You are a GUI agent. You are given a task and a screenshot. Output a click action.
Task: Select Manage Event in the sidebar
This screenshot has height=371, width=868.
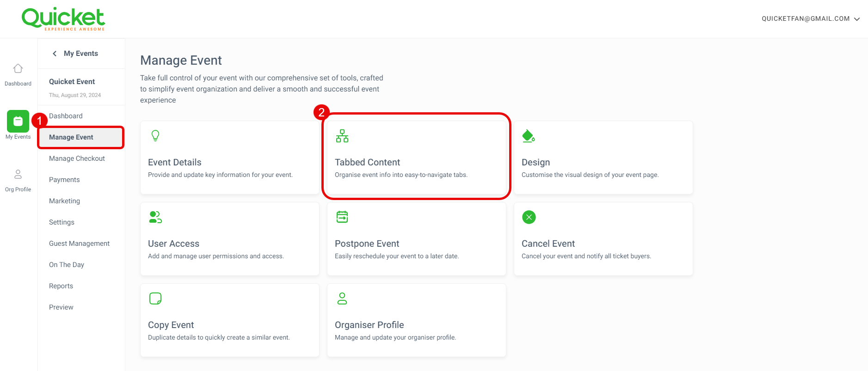[81, 137]
